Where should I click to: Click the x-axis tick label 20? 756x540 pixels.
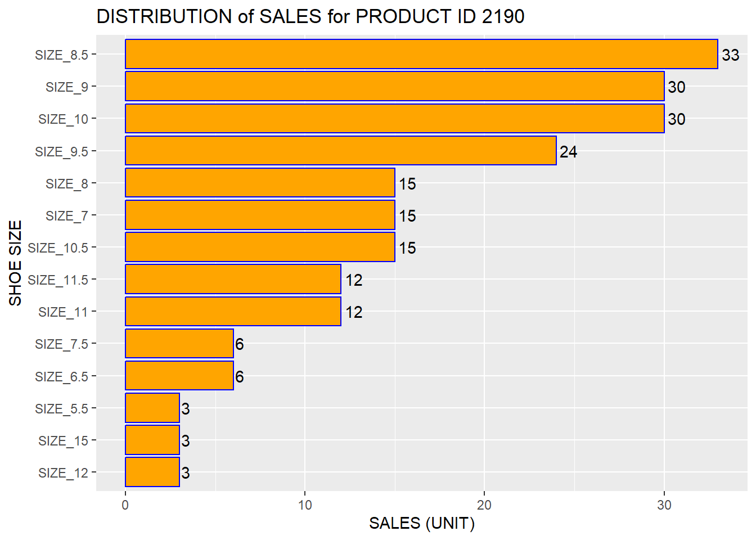[484, 505]
